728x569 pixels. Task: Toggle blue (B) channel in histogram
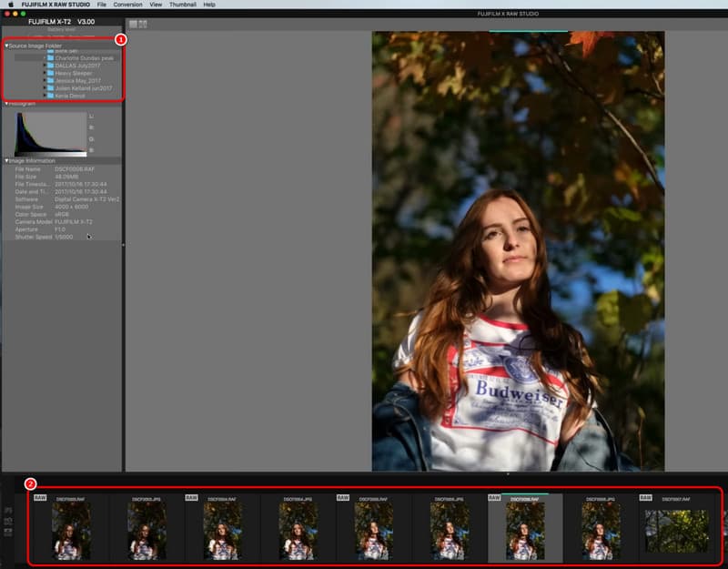point(92,150)
